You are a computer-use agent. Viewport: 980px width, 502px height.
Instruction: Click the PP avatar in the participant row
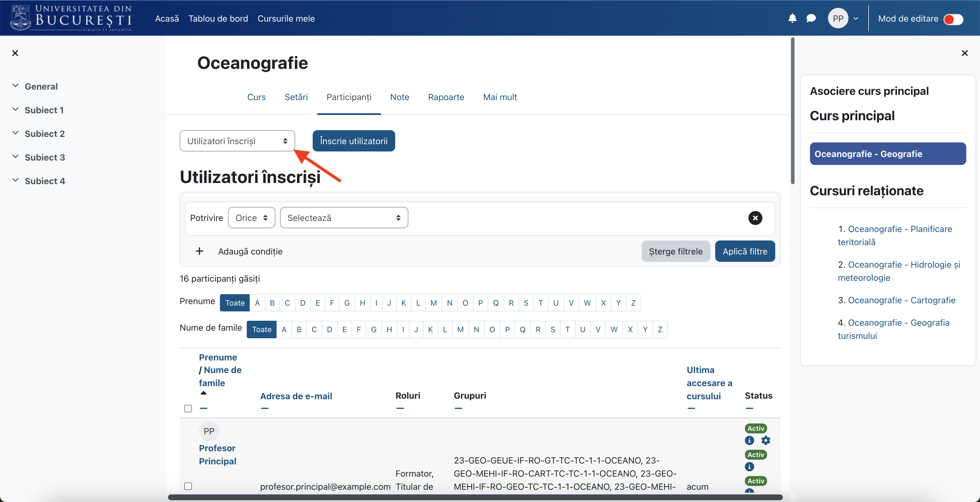209,431
